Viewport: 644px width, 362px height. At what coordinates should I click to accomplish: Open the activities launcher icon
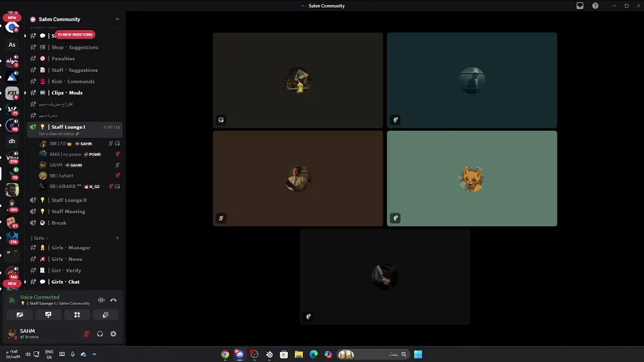(77, 315)
